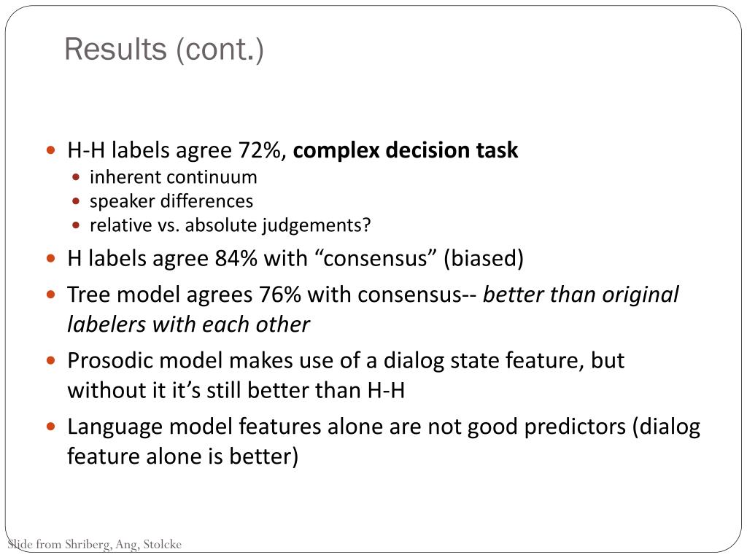This screenshot has height=560, width=747.
Task: Click the text 'feature alone is better)'
Action: coord(182,456)
